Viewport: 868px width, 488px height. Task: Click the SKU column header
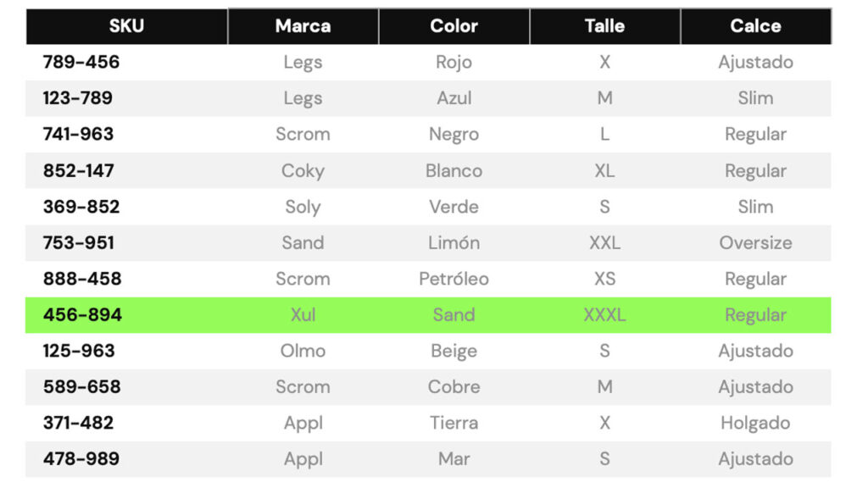(126, 26)
